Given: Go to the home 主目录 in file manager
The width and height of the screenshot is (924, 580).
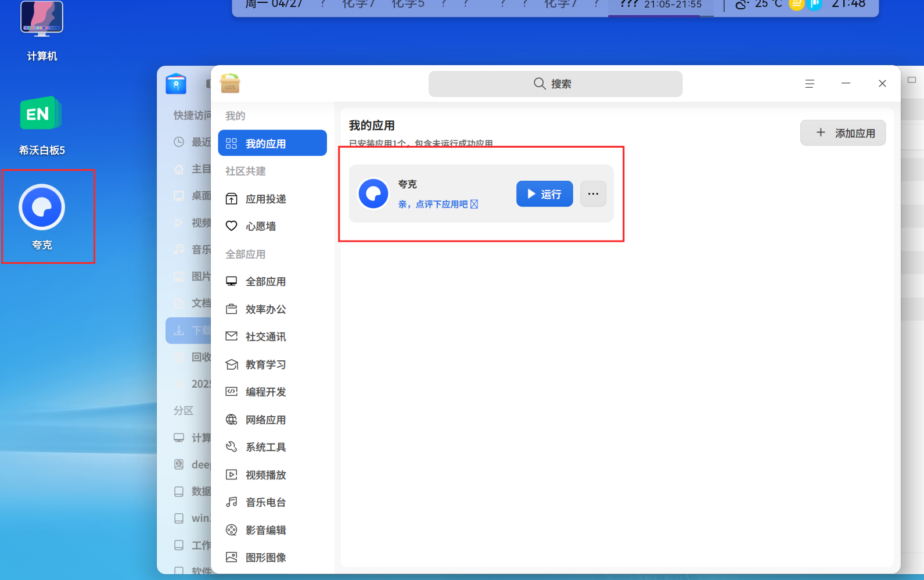Looking at the screenshot, I should [x=188, y=169].
